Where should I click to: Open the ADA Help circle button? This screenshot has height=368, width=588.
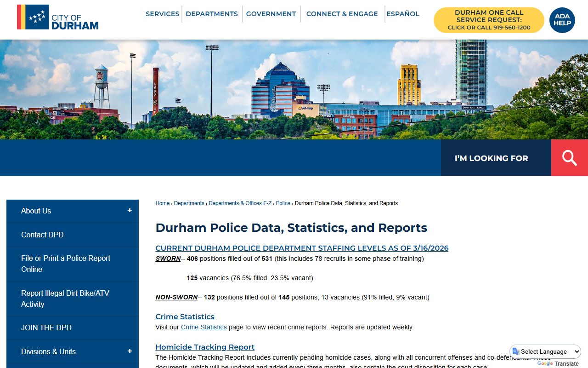click(x=562, y=20)
